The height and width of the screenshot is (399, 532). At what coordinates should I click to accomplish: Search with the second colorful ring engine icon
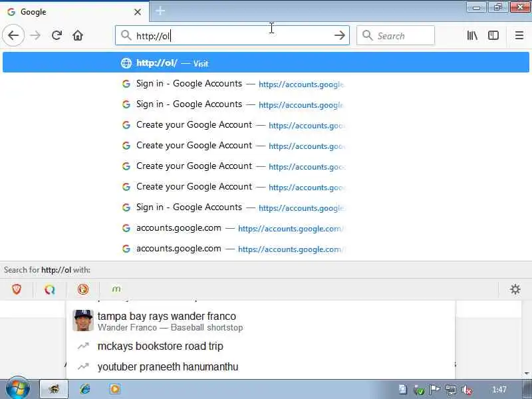[49, 289]
